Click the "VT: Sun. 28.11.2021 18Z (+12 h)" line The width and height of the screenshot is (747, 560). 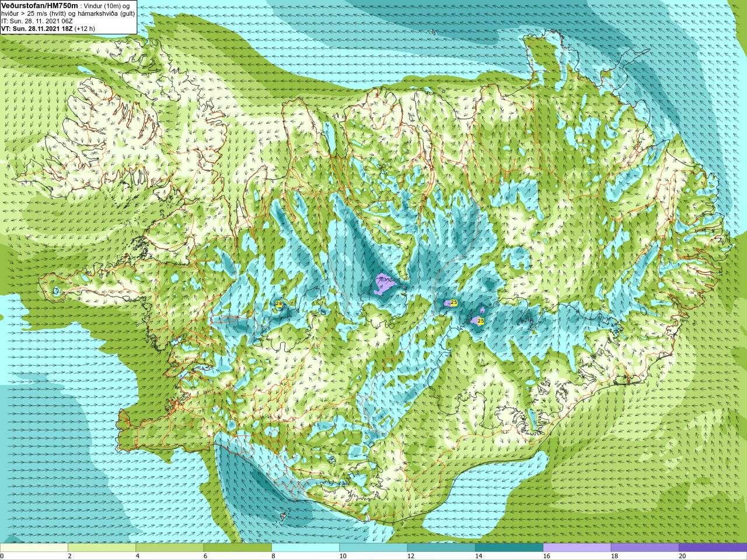tap(48, 28)
